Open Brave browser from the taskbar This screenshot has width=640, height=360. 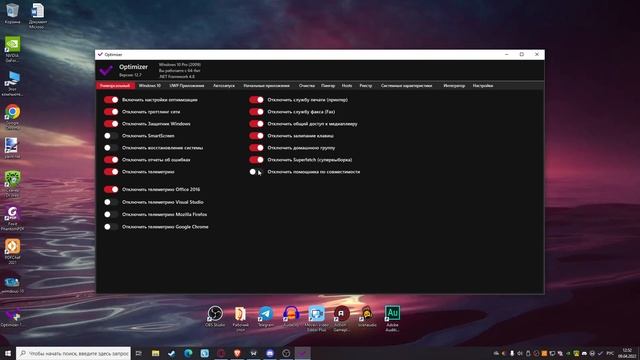[x=237, y=353]
